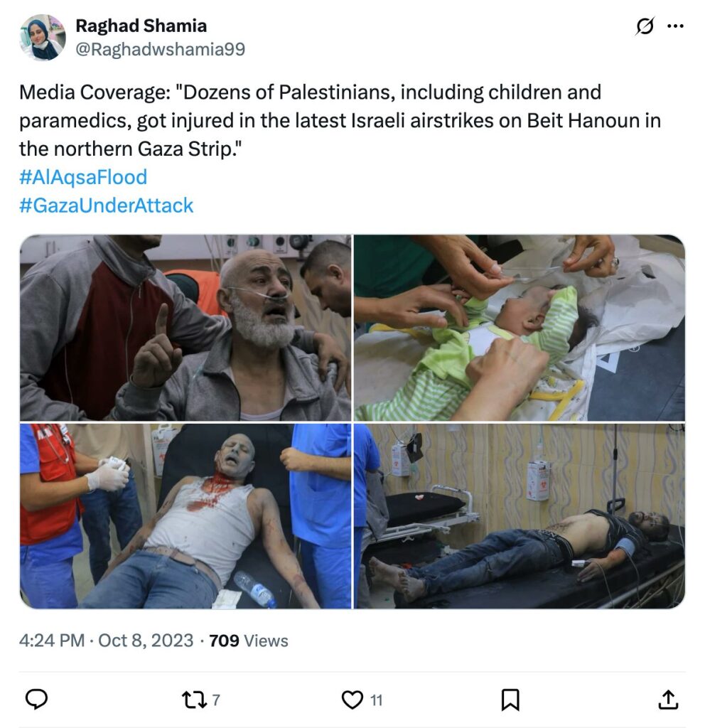Open the #AlAqsaFlood hashtag
Viewport: 705px width, 728px height.
pyautogui.click(x=83, y=177)
